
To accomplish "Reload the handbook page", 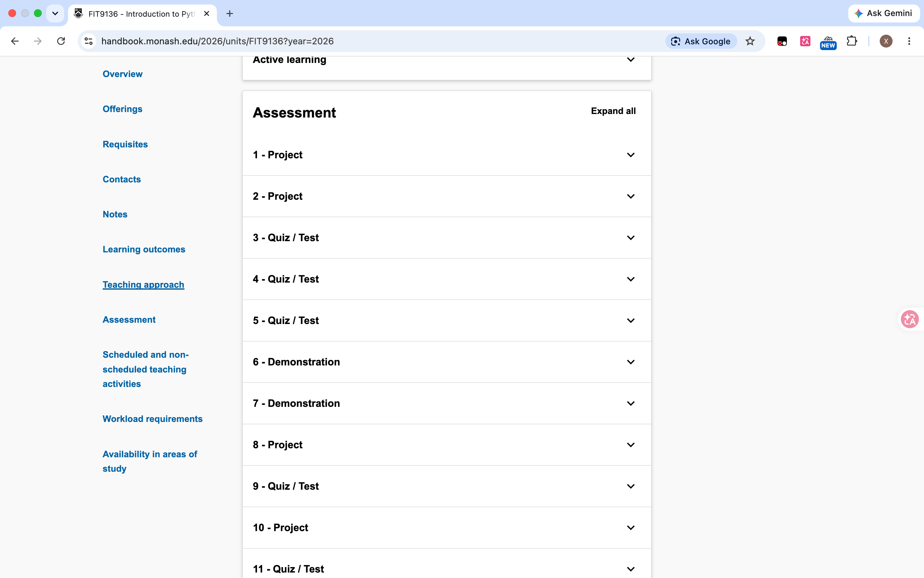I will tap(61, 41).
